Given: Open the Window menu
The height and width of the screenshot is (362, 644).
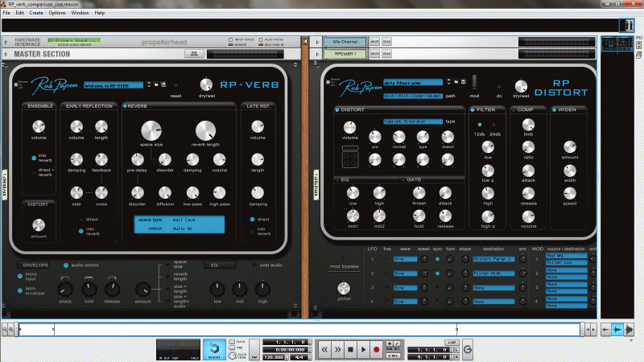Looking at the screenshot, I should click(x=80, y=13).
